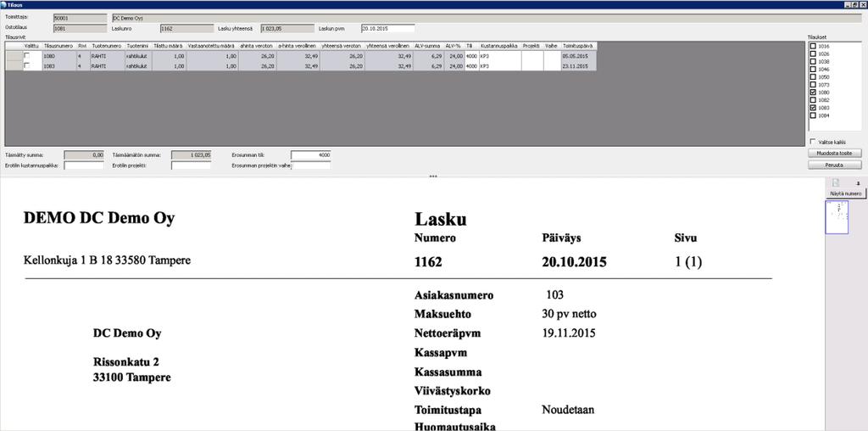Tick the Valittu checkbox for order 1083
Image resolution: width=868 pixels, height=431 pixels.
[26, 65]
